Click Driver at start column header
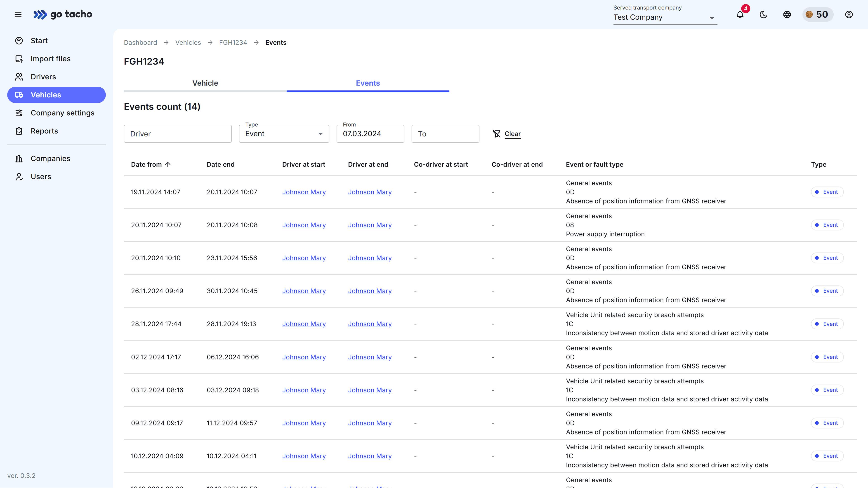868x488 pixels. coord(304,165)
